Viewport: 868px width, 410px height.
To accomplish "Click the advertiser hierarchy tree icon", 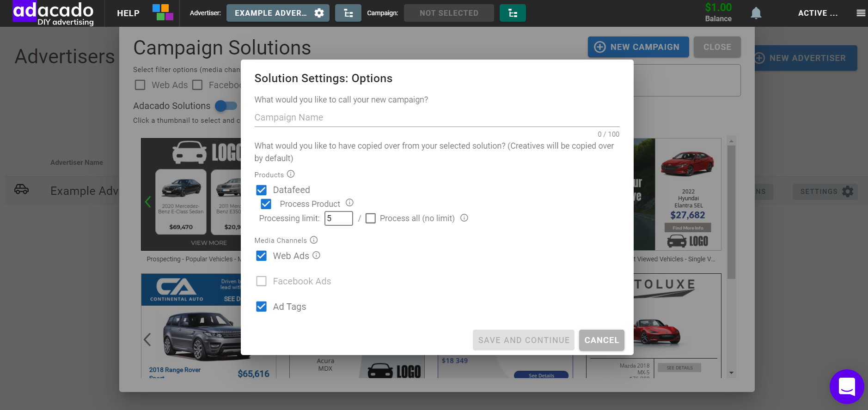I will point(348,13).
